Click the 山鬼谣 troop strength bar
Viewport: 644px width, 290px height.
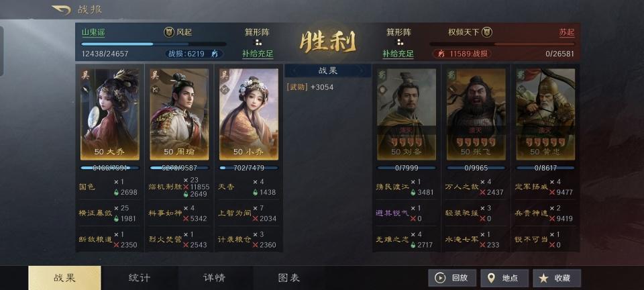154,44
